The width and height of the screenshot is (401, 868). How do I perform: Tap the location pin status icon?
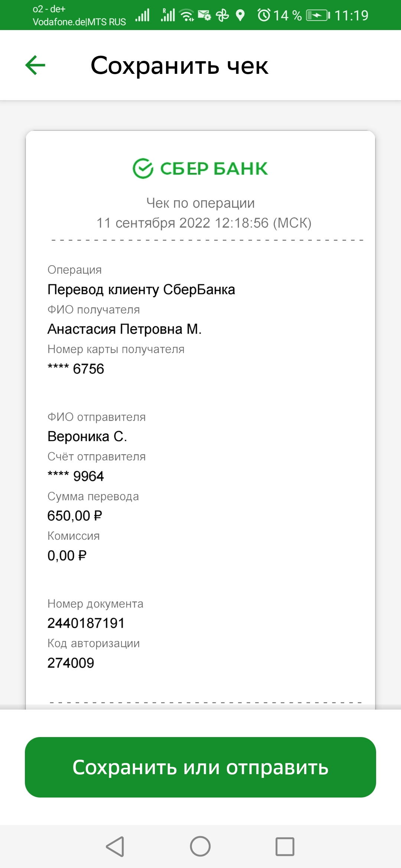click(240, 15)
